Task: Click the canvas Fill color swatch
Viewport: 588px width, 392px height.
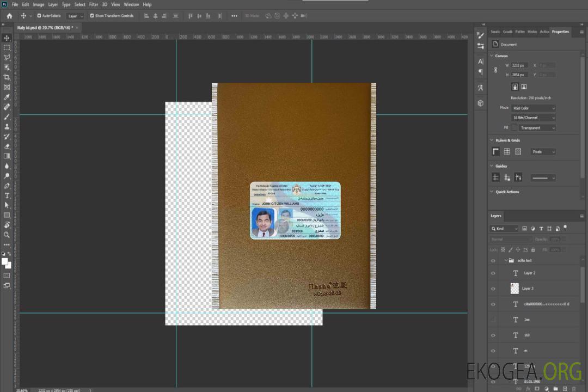Action: tap(514, 127)
